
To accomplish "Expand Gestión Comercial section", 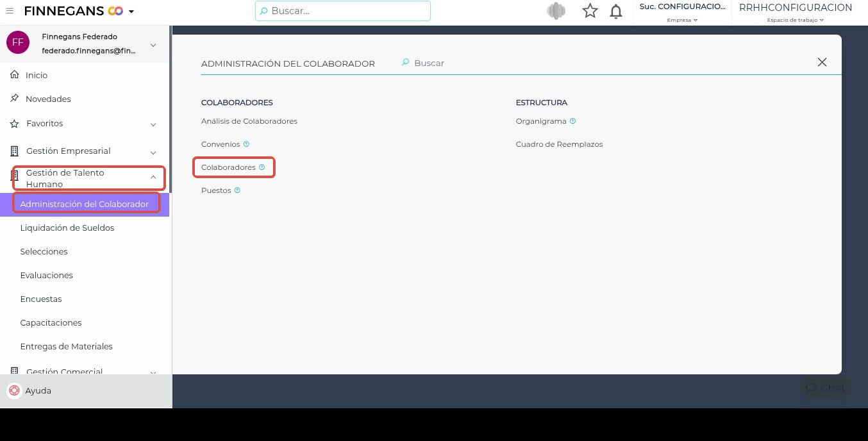I will (x=153, y=372).
